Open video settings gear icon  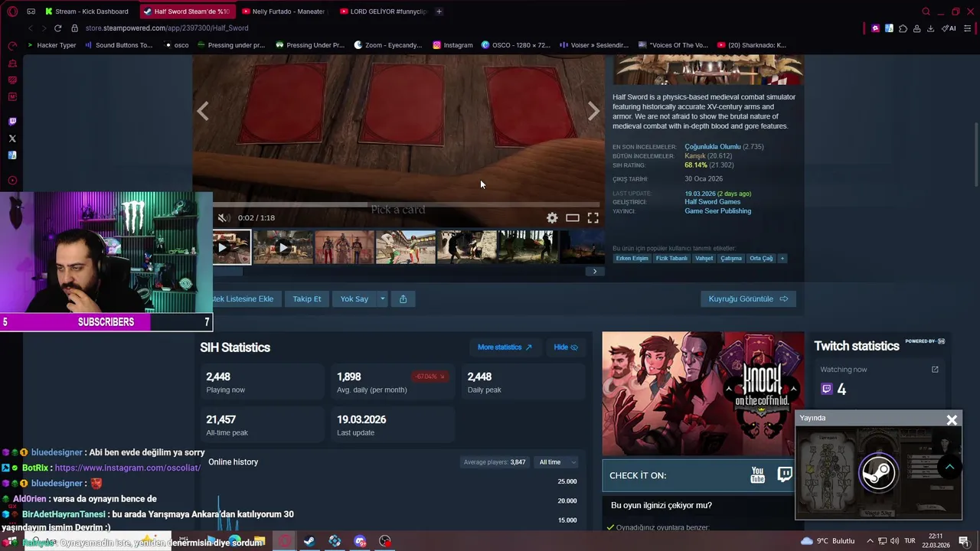coord(552,218)
